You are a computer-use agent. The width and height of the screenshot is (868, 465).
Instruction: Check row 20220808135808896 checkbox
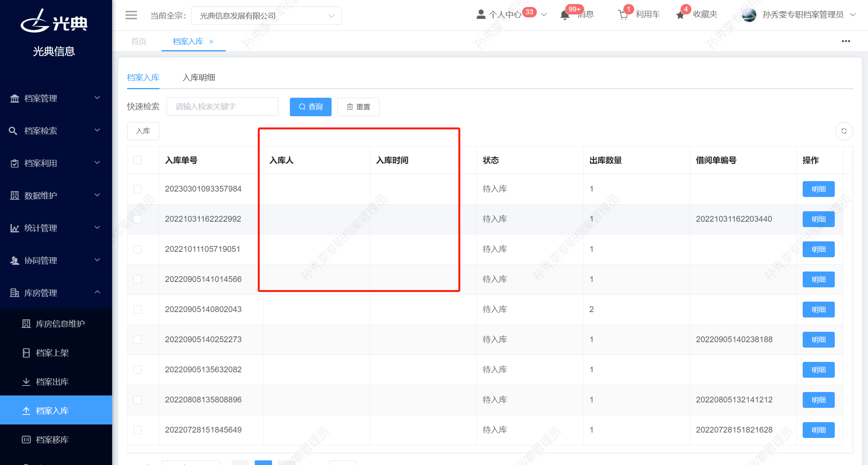pyautogui.click(x=138, y=400)
